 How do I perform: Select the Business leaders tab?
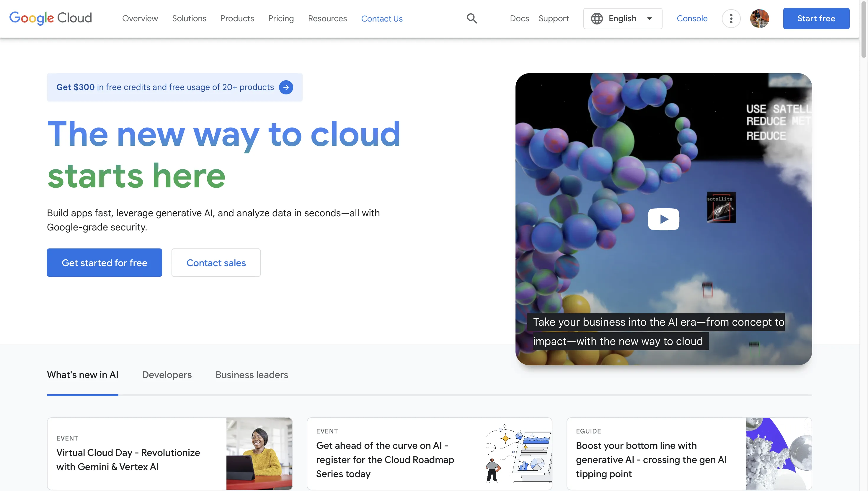[252, 375]
